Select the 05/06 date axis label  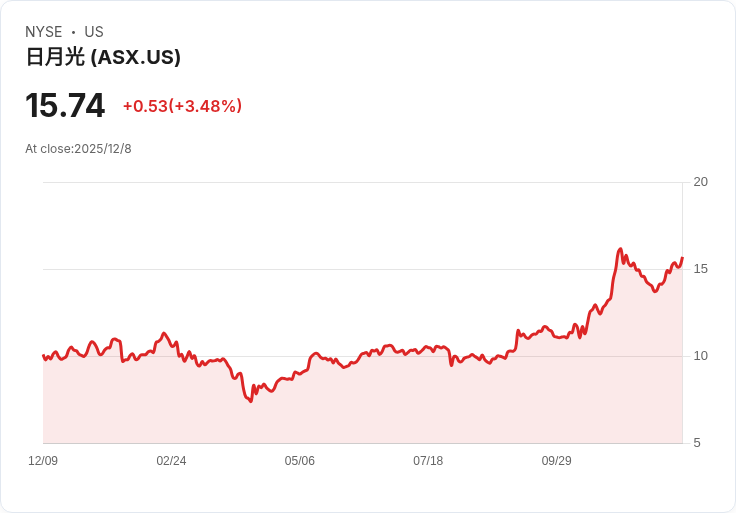[x=299, y=461]
